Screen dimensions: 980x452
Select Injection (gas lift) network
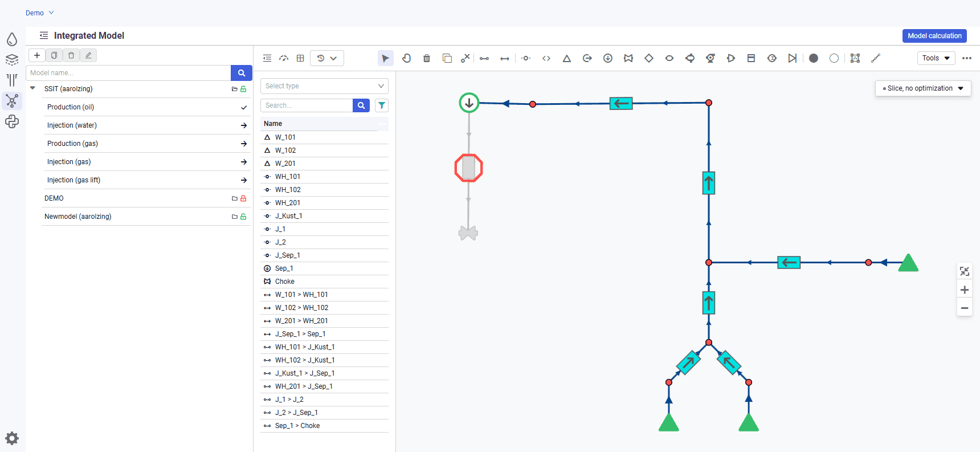click(146, 180)
